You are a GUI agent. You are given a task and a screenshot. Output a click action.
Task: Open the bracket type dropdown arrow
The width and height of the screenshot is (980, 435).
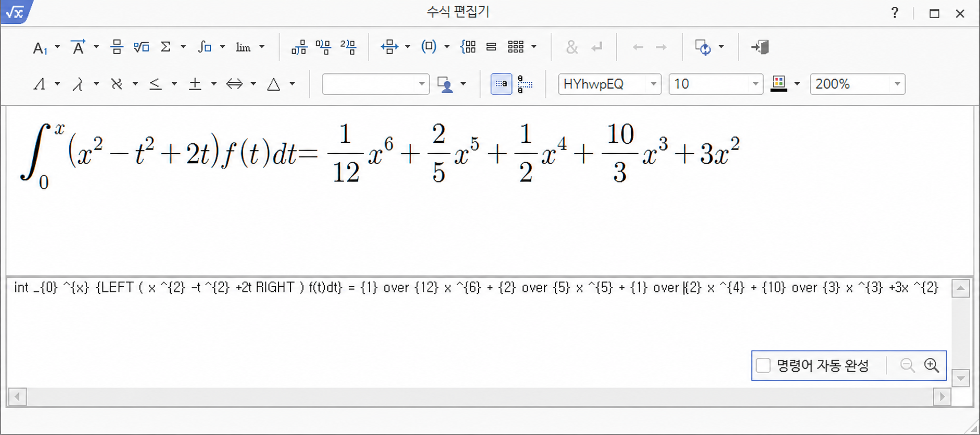447,47
